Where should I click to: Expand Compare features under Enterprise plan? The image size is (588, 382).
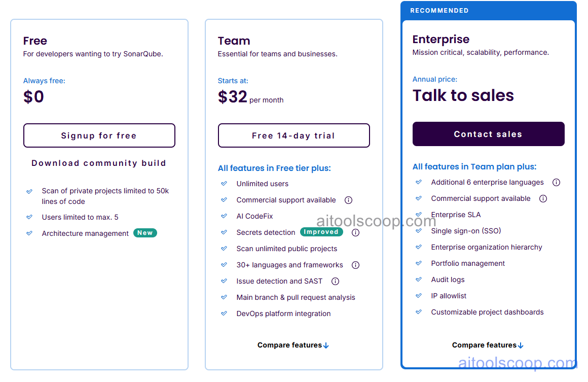488,345
